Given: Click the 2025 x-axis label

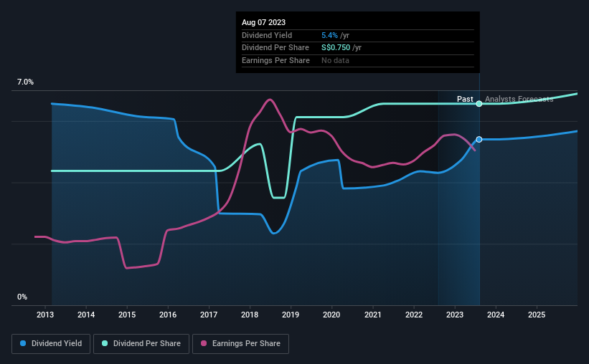Looking at the screenshot, I should coord(537,315).
